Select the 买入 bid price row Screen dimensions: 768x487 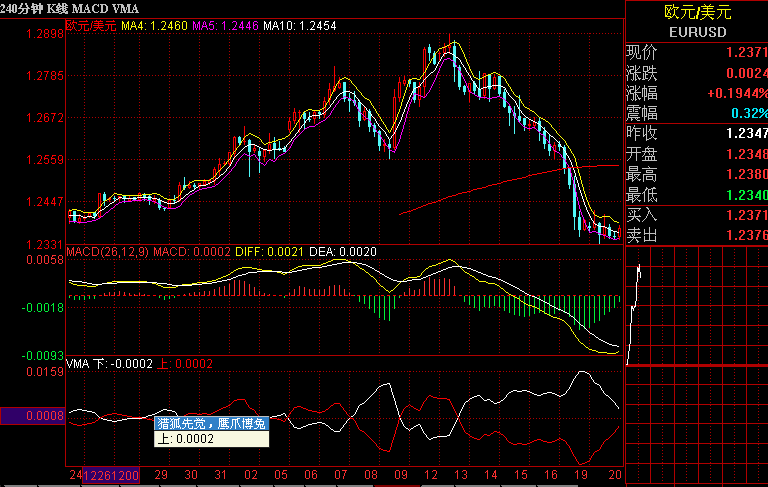coord(697,215)
